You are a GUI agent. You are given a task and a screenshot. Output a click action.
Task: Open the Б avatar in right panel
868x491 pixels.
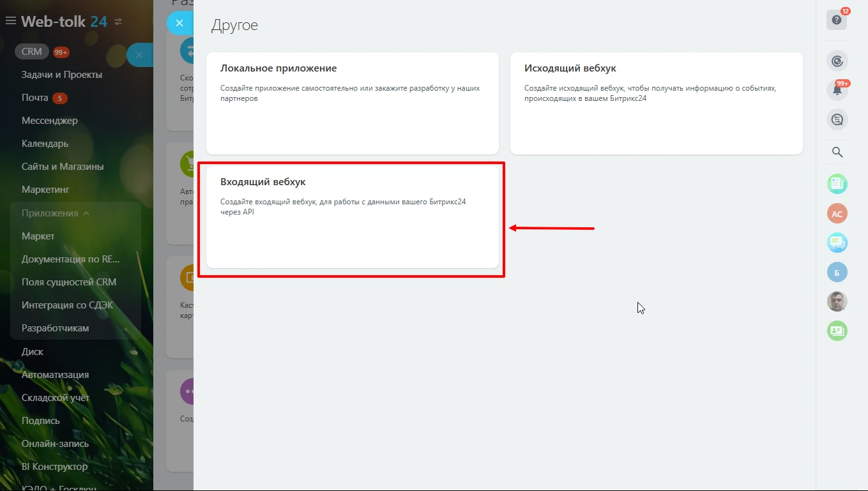[837, 272]
